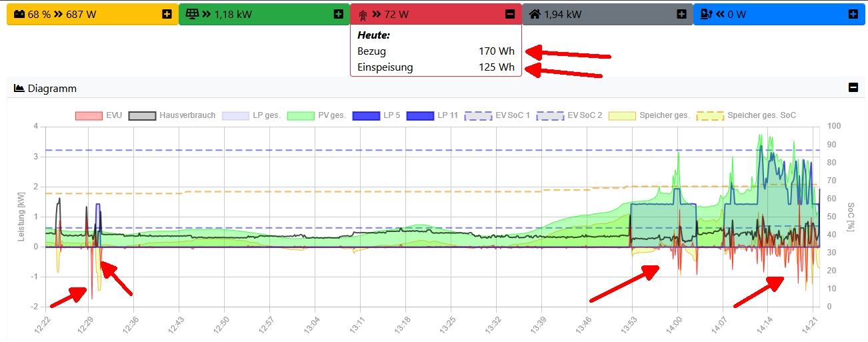The width and height of the screenshot is (868, 342).
Task: Expand the green PV 1,18 kW card
Action: [x=338, y=14]
